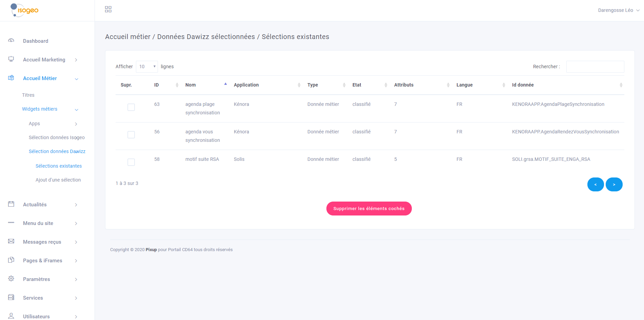This screenshot has height=320, width=644.
Task: Open the grid apps icon in header
Action: tap(108, 9)
